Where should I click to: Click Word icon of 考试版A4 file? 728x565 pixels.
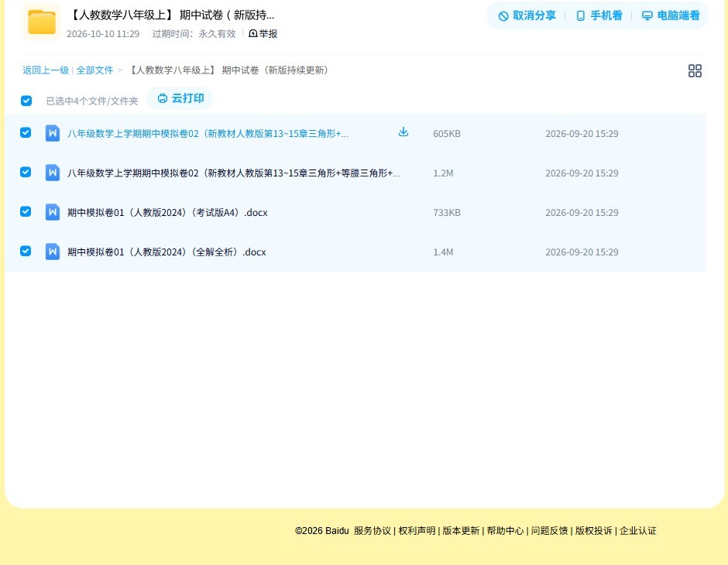point(53,212)
